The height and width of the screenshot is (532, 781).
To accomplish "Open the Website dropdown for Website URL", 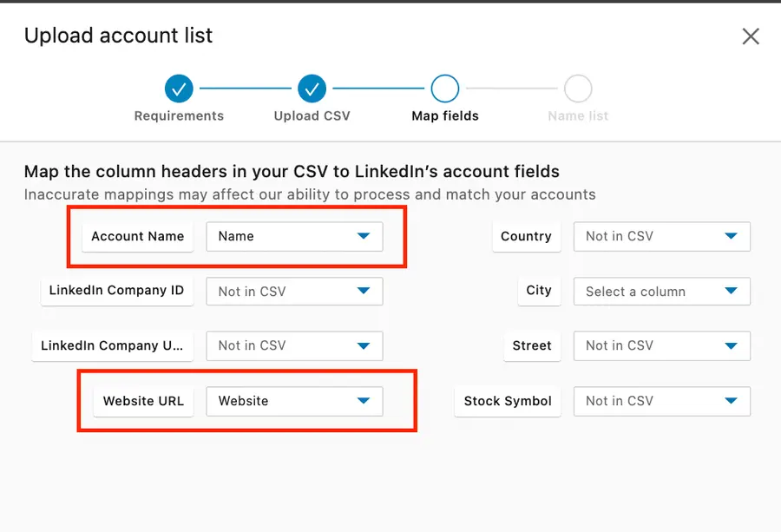I will pyautogui.click(x=293, y=401).
